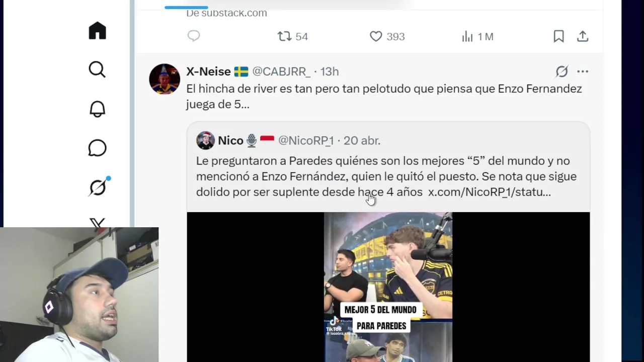Open more options menu on X-Neise post
Screen dimensions: 644x362
click(583, 71)
